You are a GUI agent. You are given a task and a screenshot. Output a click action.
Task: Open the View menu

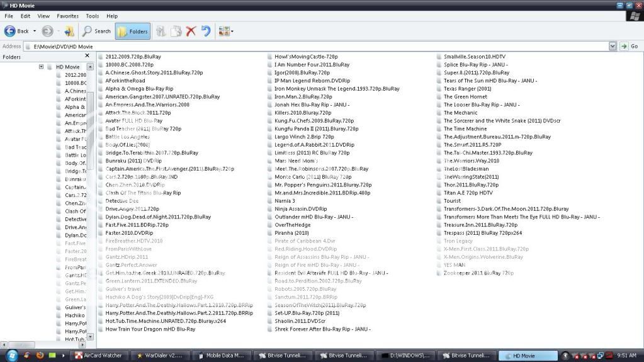point(43,16)
